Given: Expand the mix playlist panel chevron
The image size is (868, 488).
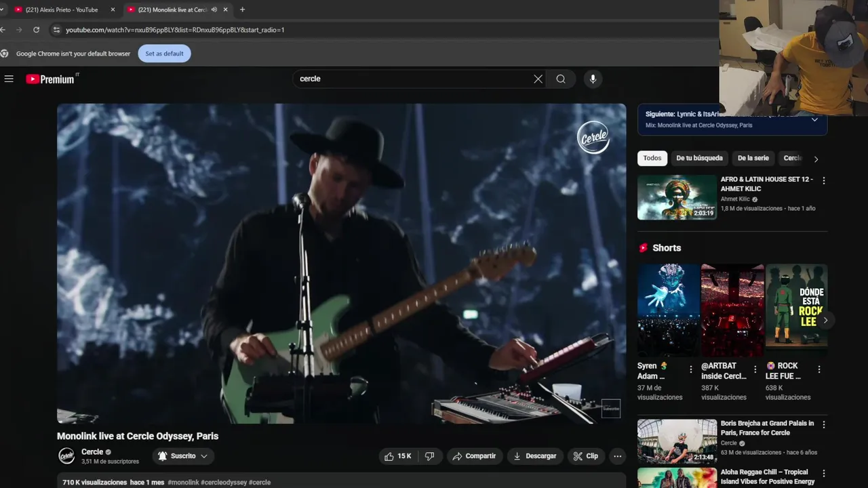Looking at the screenshot, I should pos(814,120).
